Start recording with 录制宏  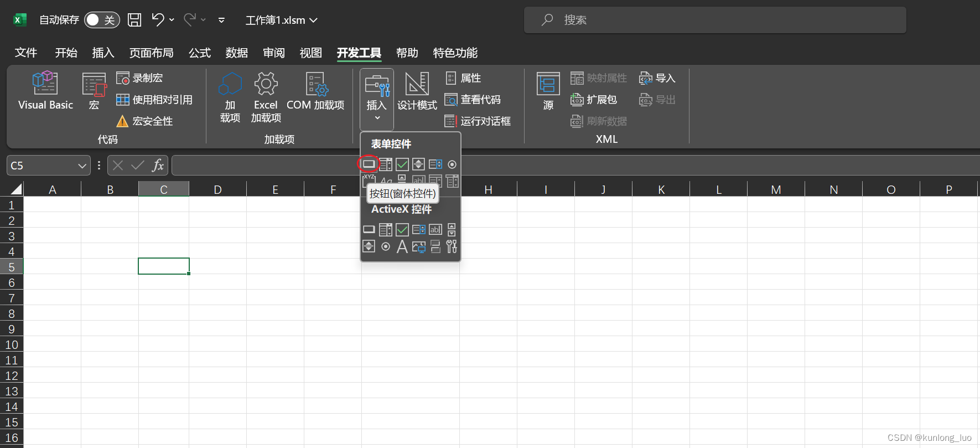coord(139,78)
